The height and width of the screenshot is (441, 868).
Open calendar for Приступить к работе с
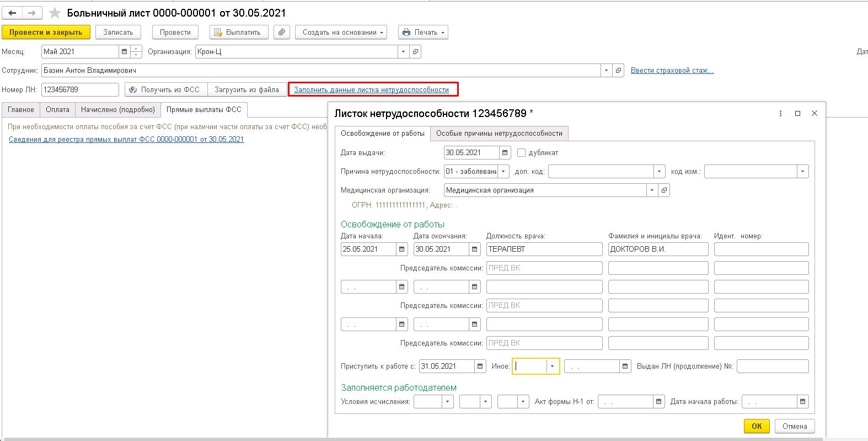point(481,366)
